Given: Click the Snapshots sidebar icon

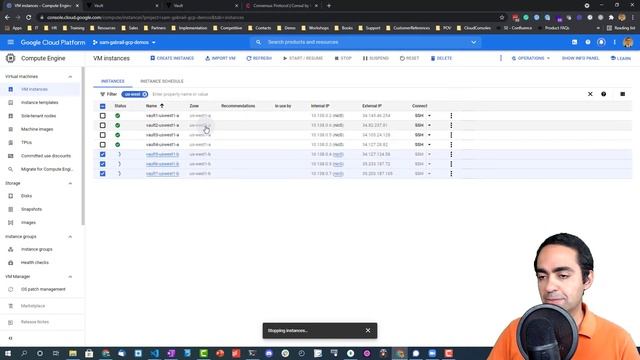Looking at the screenshot, I should (x=11, y=209).
